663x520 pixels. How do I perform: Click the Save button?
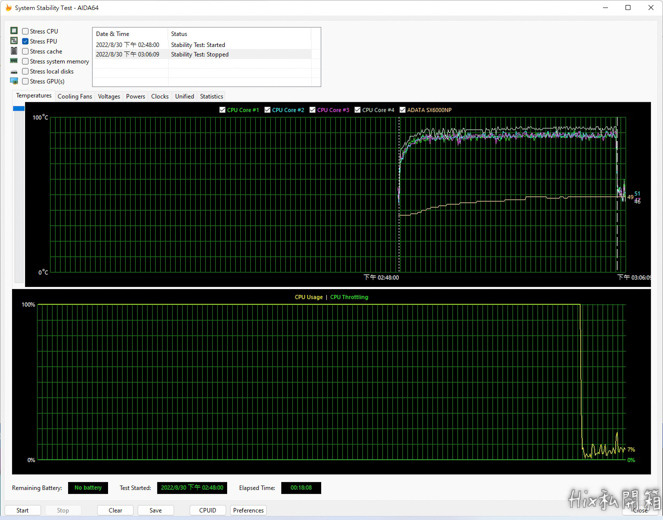(156, 510)
